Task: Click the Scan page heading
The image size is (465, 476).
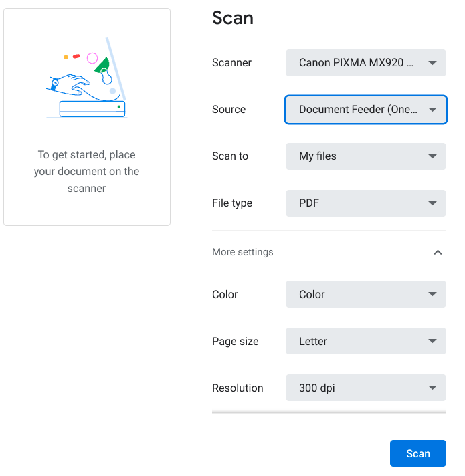Action: pos(233,18)
